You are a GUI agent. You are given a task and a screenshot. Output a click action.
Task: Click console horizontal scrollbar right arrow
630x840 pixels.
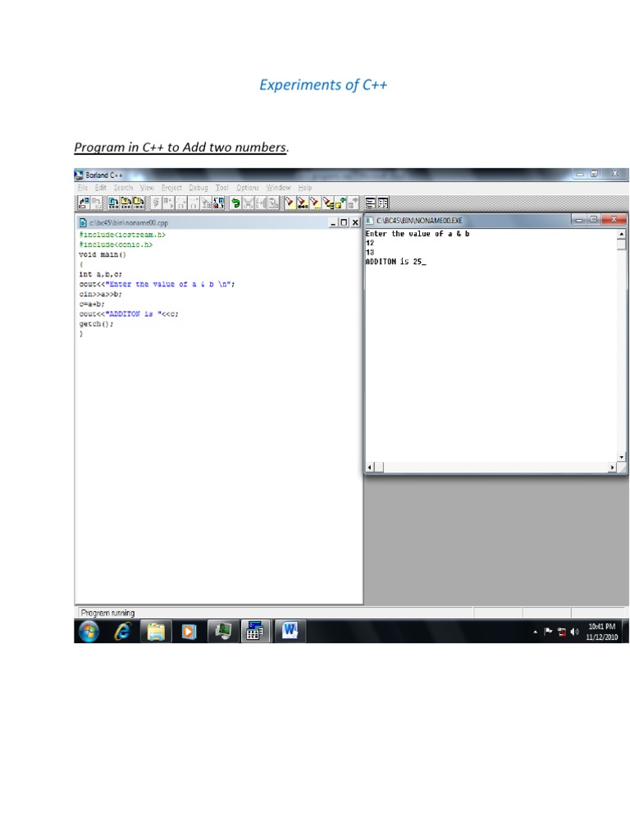click(612, 467)
